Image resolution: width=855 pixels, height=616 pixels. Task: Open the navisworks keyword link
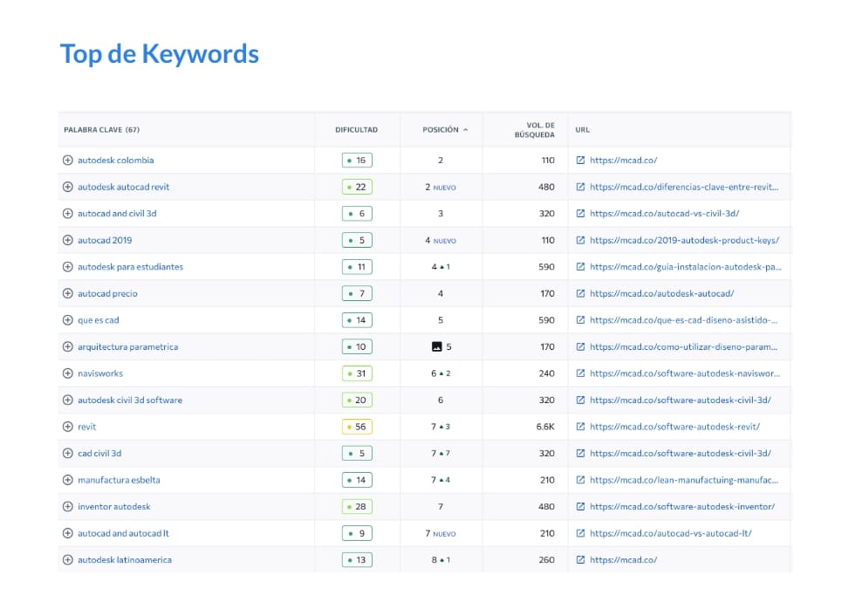click(x=100, y=373)
